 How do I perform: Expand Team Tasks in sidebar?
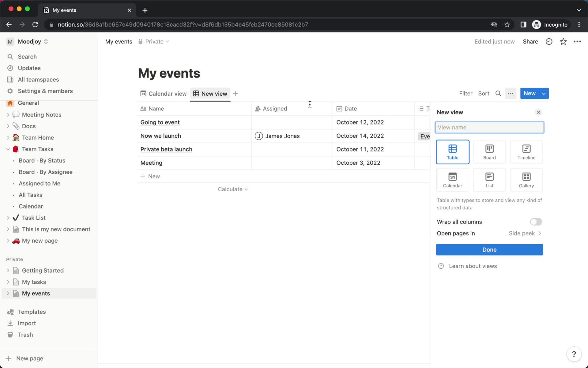(x=8, y=149)
